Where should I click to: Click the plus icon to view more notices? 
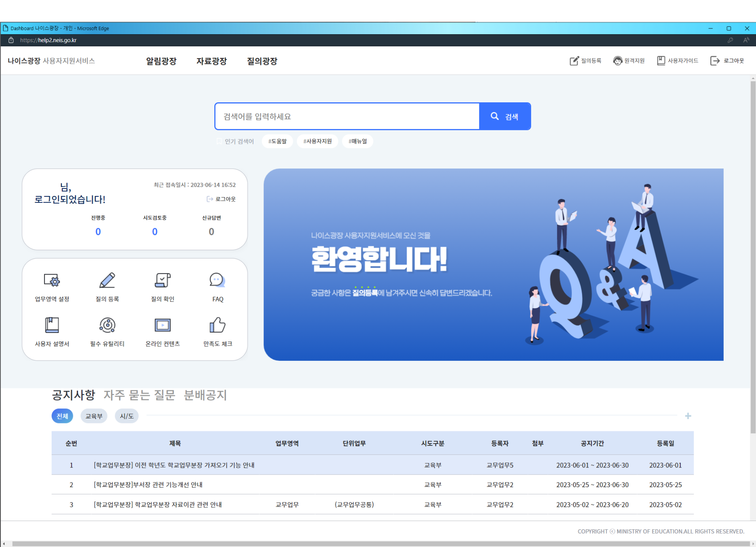tap(688, 416)
